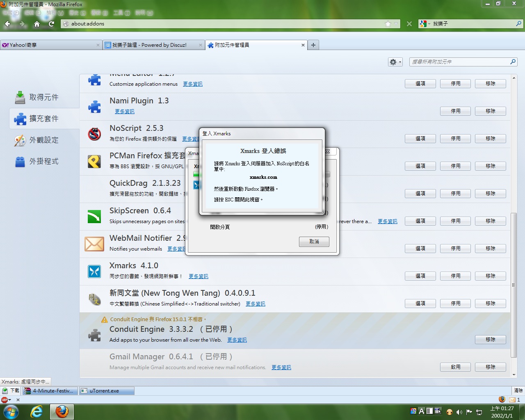
Task: Click the WebMail Notifier envelope icon
Action: pos(94,244)
